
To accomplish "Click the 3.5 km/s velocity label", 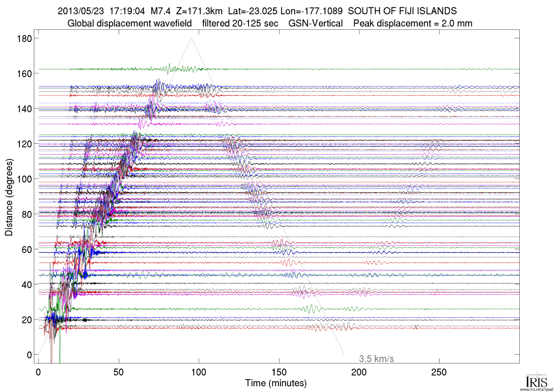I will (x=376, y=359).
